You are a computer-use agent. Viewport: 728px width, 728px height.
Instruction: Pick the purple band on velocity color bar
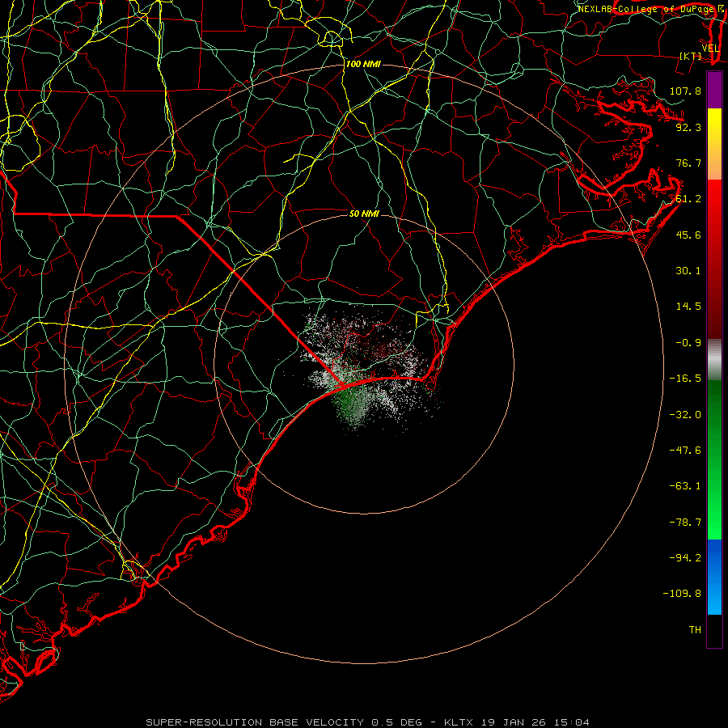(714, 91)
